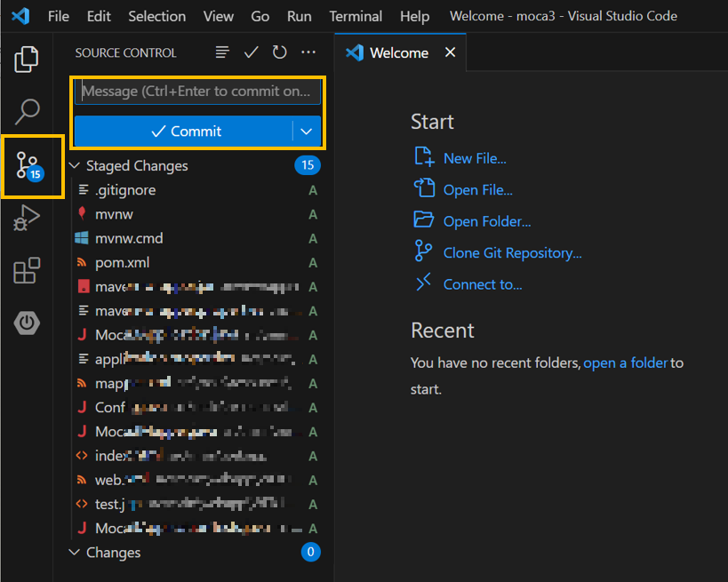Open the Explorer view in activity bar
728x582 pixels.
pos(27,59)
